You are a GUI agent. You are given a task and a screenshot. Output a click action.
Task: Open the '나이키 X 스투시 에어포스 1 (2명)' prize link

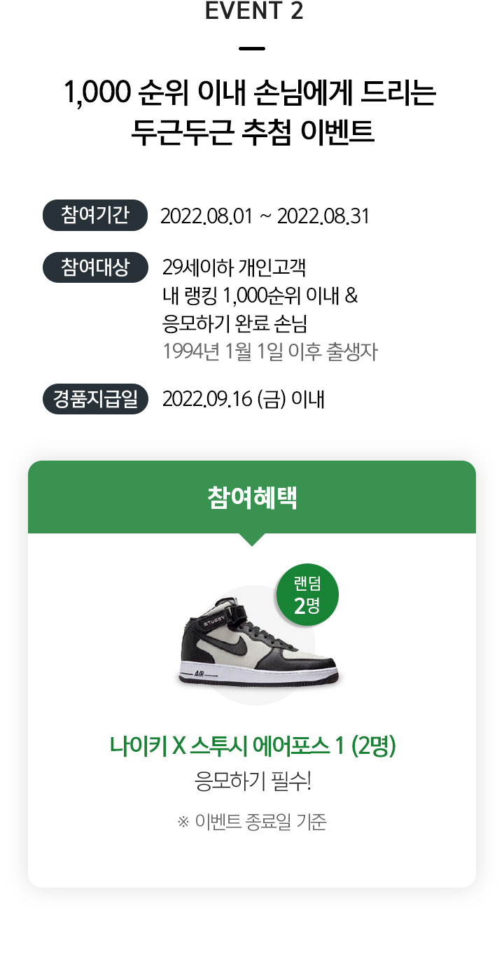tap(253, 746)
